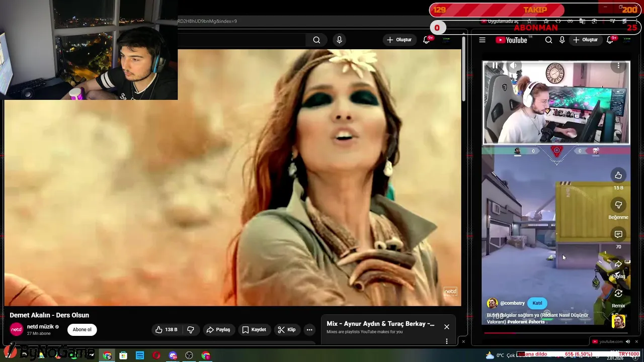This screenshot has height=362, width=644.
Task: Join the channel via Katıl button
Action: 537,303
